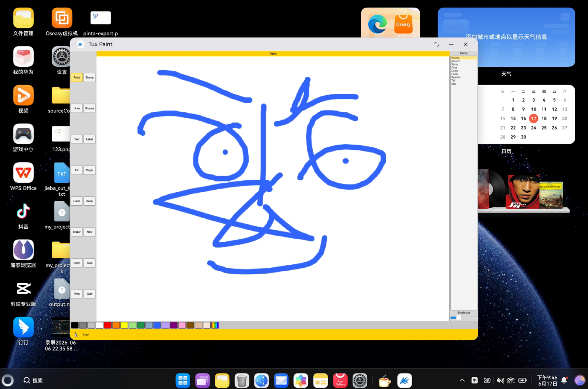Image resolution: width=588 pixels, height=389 pixels.
Task: Pick the black color swatch
Action: [75, 325]
